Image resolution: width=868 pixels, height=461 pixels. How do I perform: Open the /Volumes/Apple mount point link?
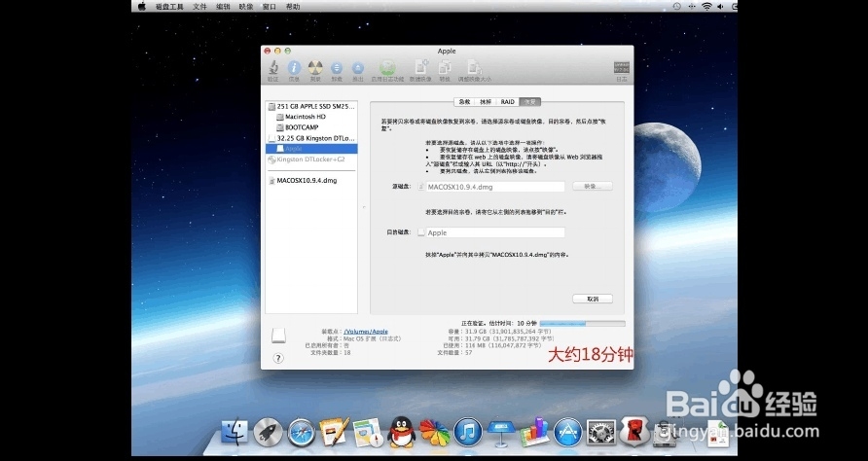pos(366,332)
